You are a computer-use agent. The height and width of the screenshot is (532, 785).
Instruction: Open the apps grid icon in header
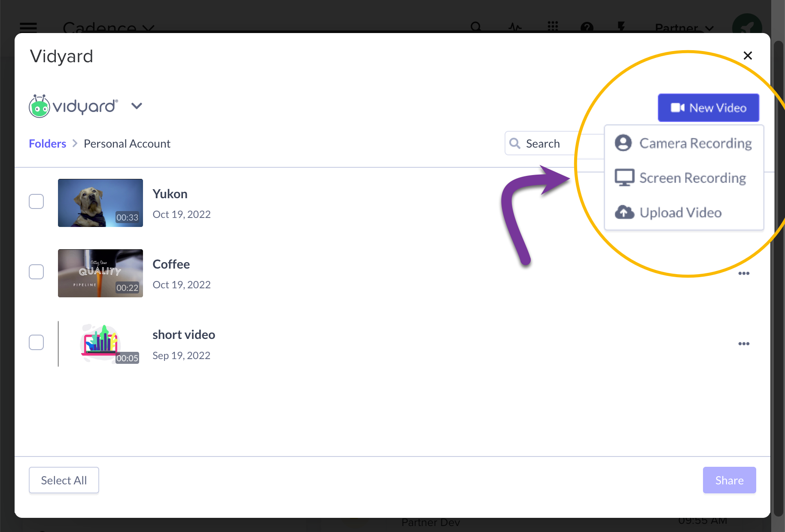553,27
